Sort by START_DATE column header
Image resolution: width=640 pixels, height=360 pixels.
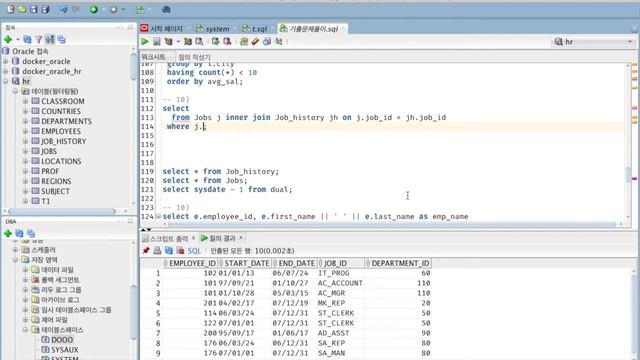(x=244, y=263)
